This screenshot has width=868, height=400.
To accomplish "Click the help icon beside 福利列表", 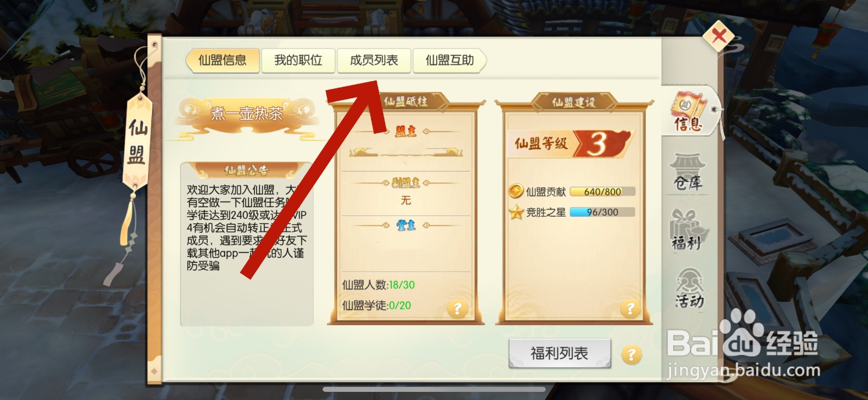I will click(x=631, y=355).
